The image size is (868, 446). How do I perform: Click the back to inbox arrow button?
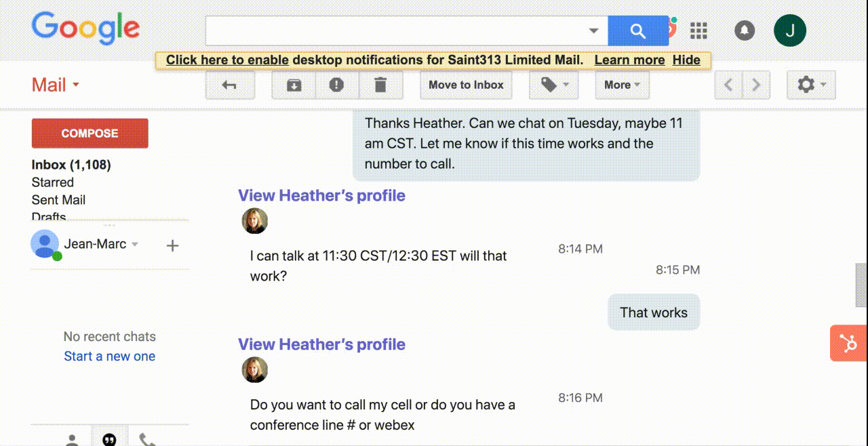click(x=230, y=85)
